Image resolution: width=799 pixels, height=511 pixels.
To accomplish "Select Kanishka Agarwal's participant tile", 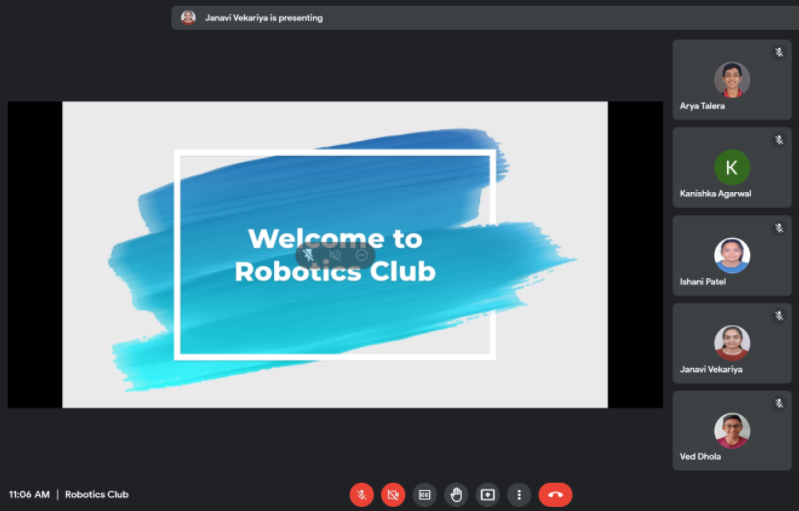I will click(x=732, y=168).
